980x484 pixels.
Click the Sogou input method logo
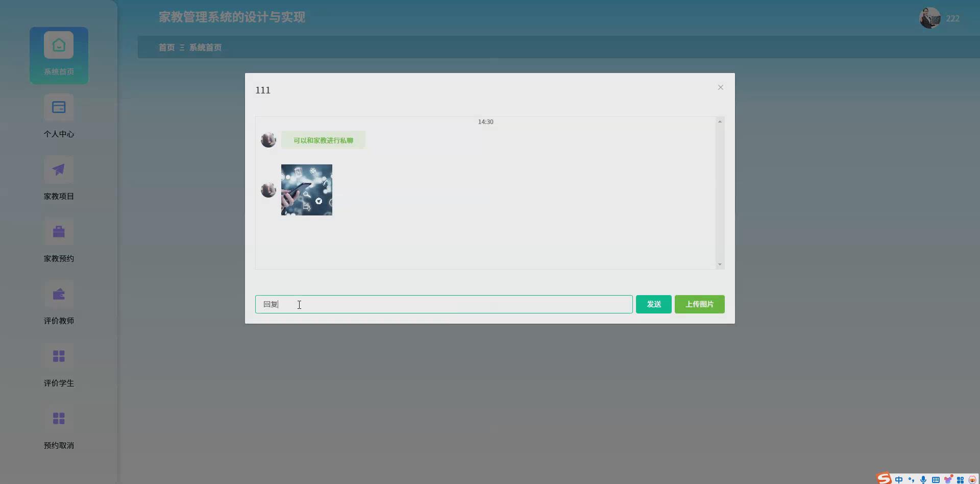(x=884, y=479)
